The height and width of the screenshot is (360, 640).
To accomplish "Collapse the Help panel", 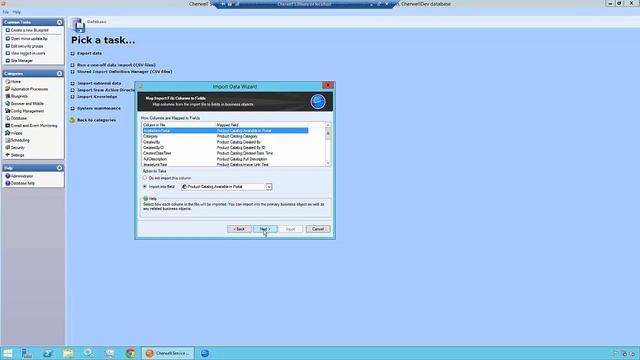I will tap(60, 168).
